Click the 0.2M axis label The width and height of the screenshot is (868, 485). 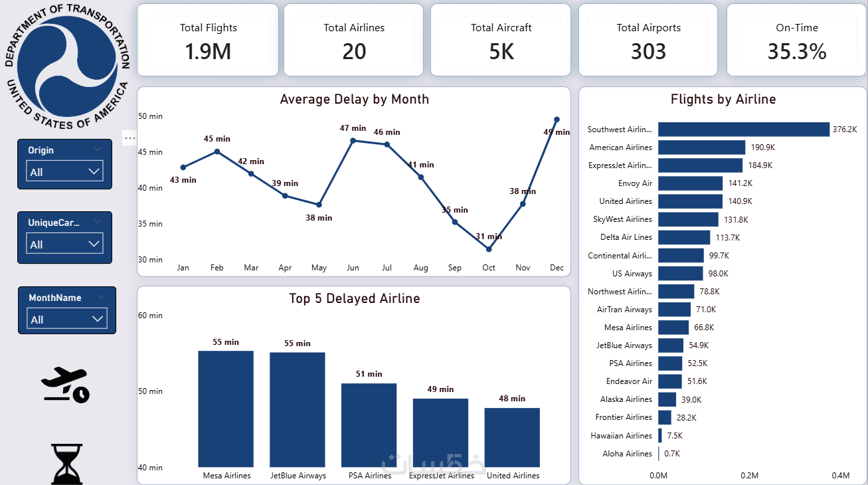coord(750,475)
